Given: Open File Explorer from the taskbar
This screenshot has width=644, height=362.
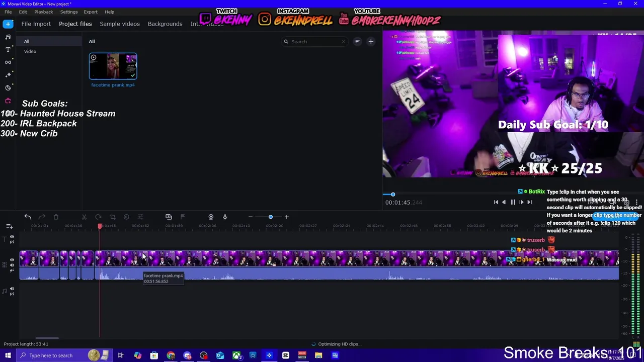Looking at the screenshot, I should pyautogui.click(x=318, y=355).
